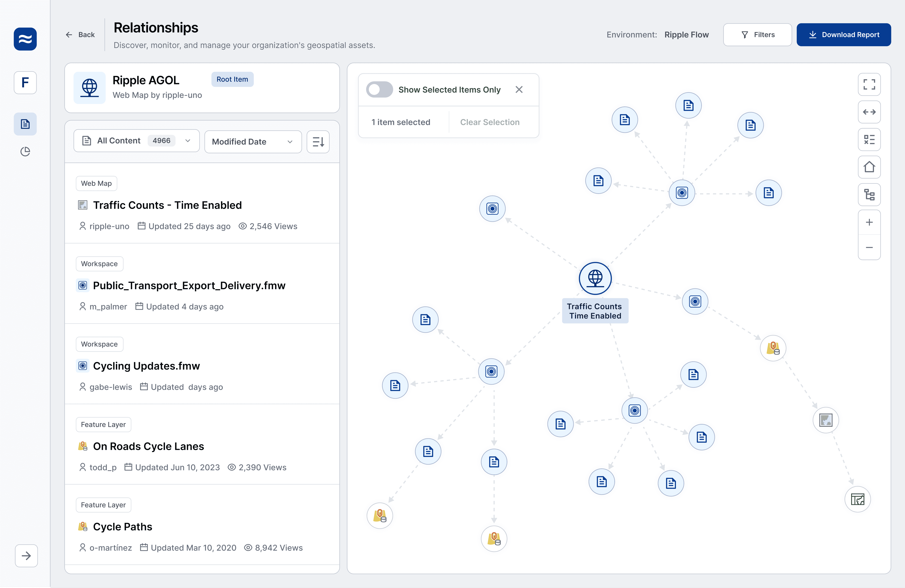
Task: Click the Ripple AGOL globe icon
Action: click(89, 88)
